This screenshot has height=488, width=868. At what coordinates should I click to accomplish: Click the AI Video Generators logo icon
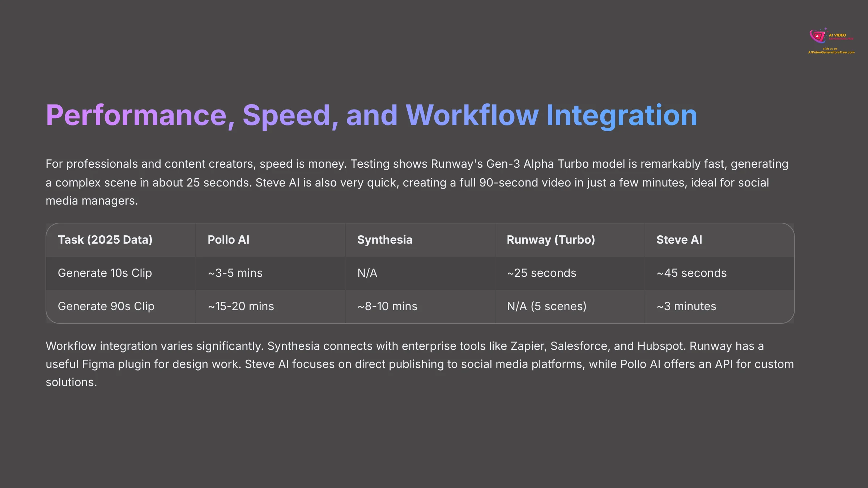(818, 35)
